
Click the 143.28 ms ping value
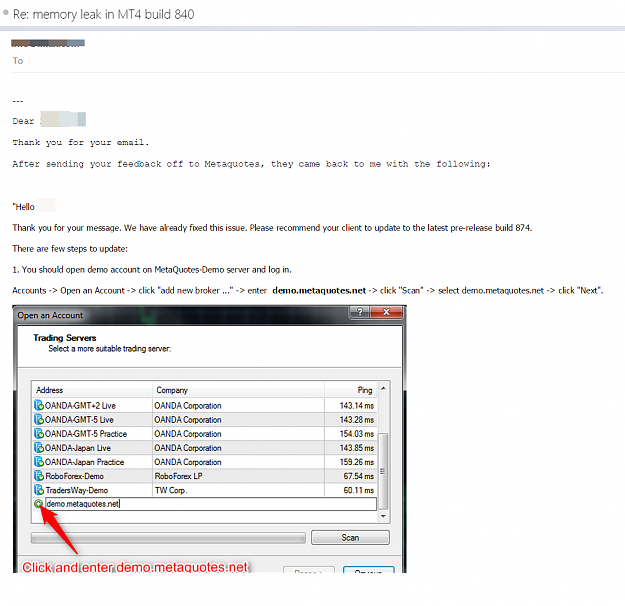[357, 420]
